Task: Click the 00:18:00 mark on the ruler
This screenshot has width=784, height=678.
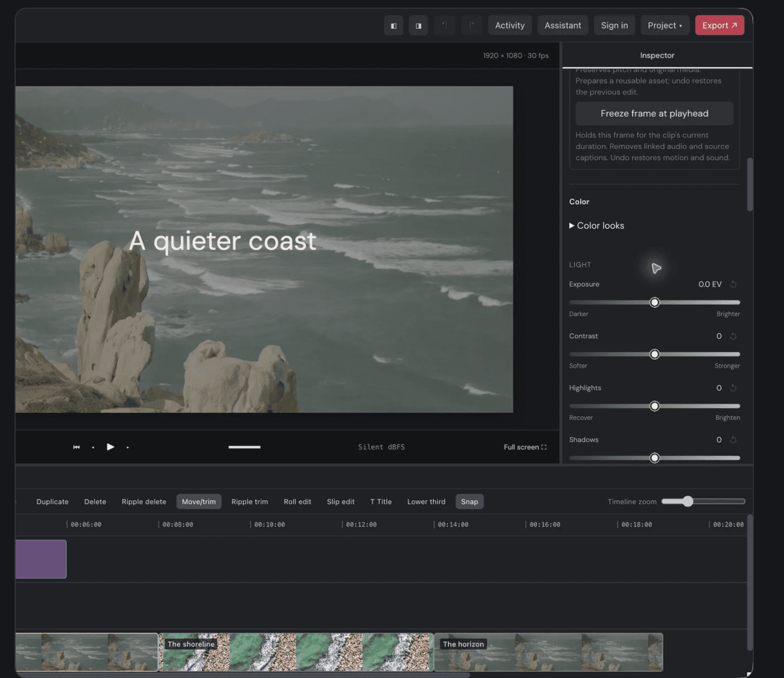Action: tap(636, 525)
